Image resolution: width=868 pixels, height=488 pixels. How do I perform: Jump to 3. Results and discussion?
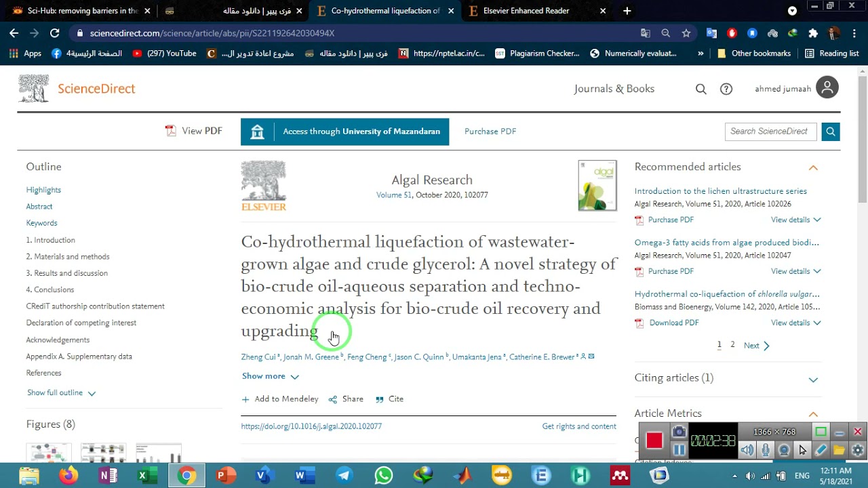(66, 273)
